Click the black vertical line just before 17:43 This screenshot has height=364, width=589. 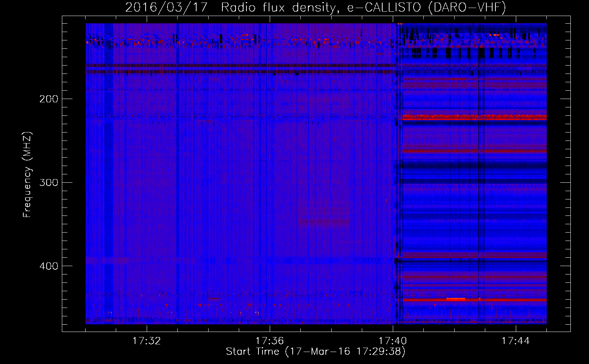pos(478,174)
